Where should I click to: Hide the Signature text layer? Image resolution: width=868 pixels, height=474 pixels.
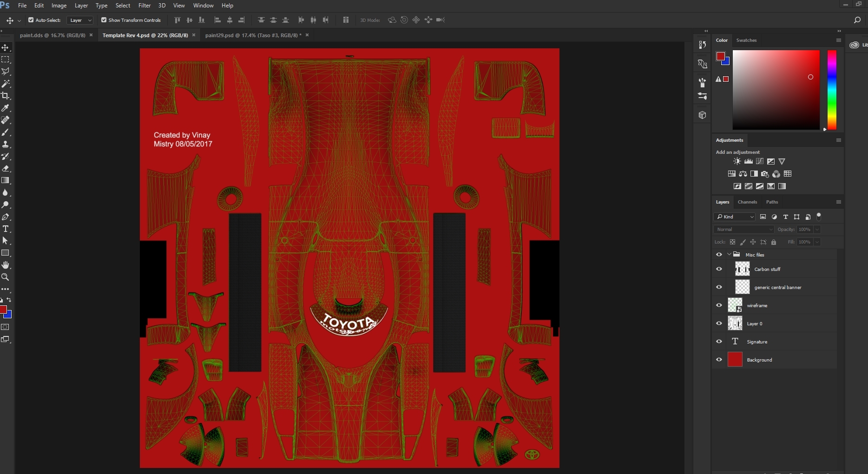click(x=719, y=342)
